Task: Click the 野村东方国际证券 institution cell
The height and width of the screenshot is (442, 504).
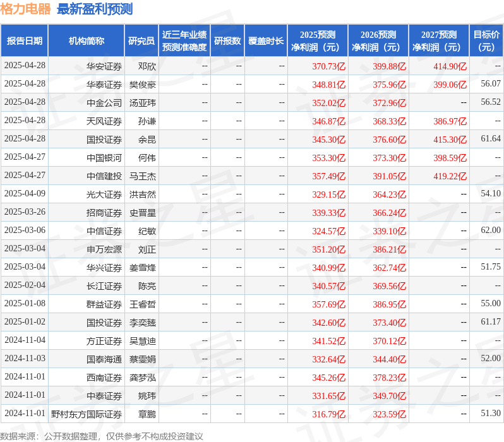Action: [87, 415]
